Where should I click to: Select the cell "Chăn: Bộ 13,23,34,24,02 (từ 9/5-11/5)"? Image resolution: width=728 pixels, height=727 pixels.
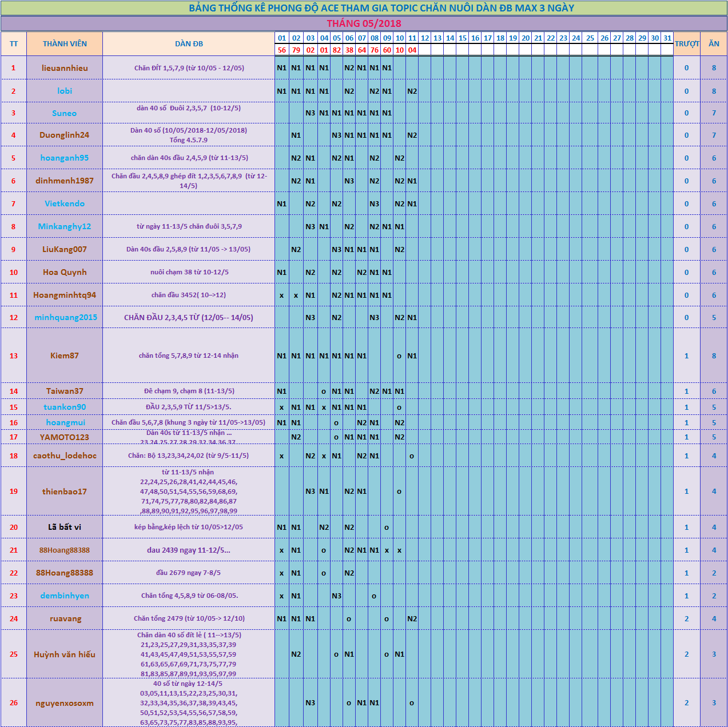(x=189, y=456)
